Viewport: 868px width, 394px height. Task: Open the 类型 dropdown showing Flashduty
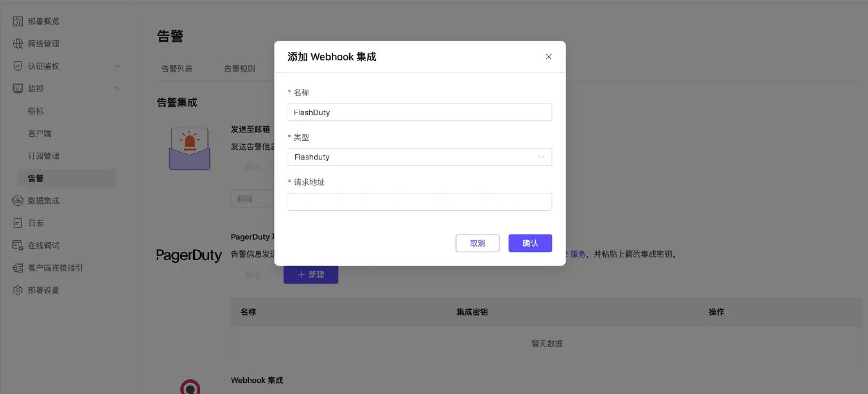[419, 157]
